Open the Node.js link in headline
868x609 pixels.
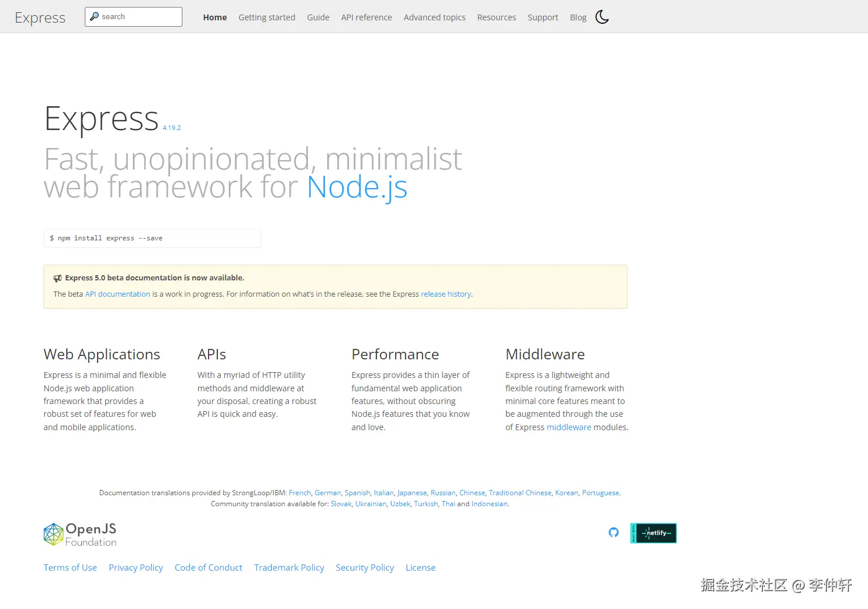pos(357,188)
